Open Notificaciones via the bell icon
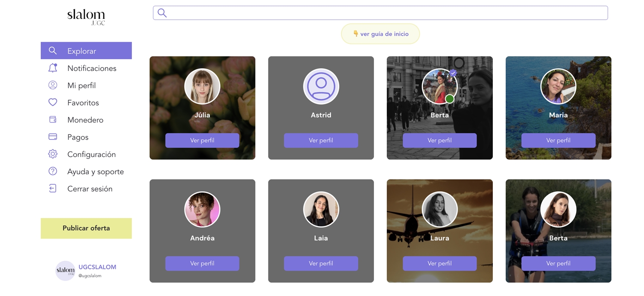 (x=52, y=68)
